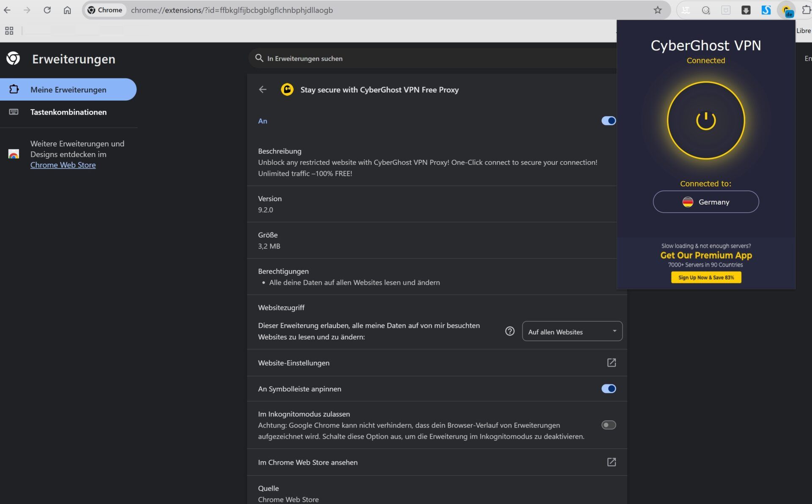Click the yellow Connected status text
812x504 pixels.
tap(706, 60)
